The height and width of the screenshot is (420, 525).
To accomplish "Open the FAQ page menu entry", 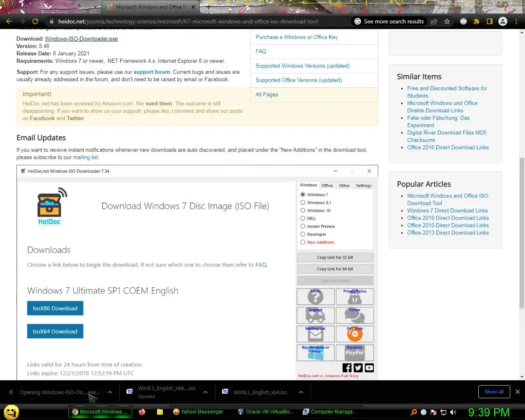I will pyautogui.click(x=261, y=51).
